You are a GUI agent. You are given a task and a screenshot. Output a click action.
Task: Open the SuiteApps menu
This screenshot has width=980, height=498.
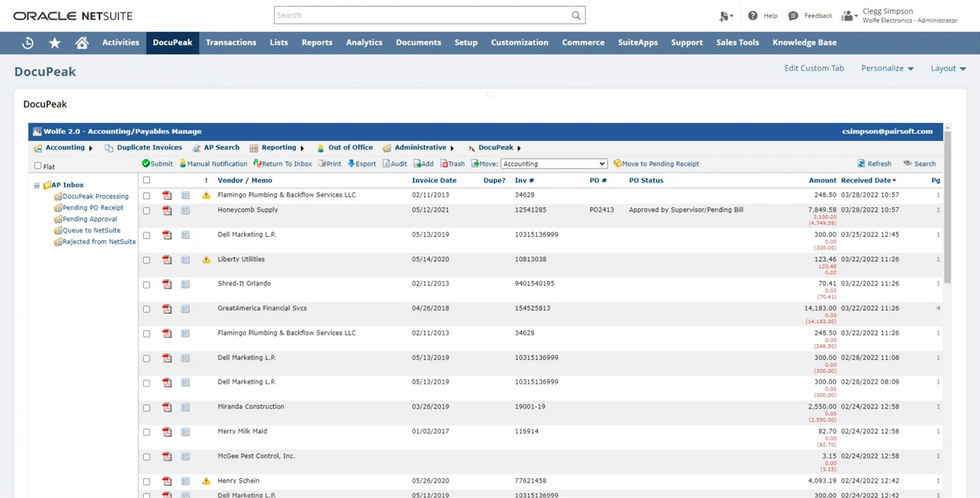click(638, 43)
